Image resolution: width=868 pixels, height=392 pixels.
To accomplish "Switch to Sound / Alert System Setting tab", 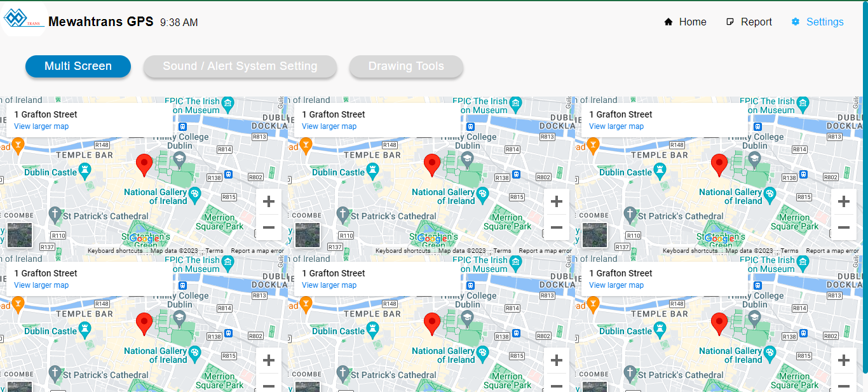I will pos(240,66).
